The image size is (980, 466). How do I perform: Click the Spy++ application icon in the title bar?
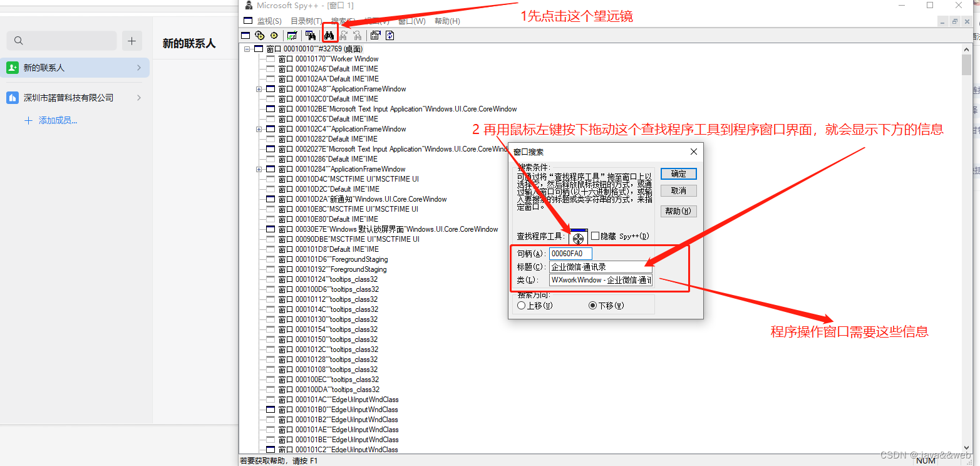249,6
